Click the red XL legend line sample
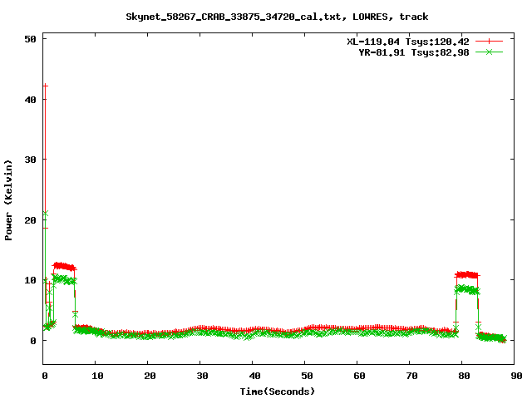This screenshot has height=399, width=532. [x=489, y=42]
